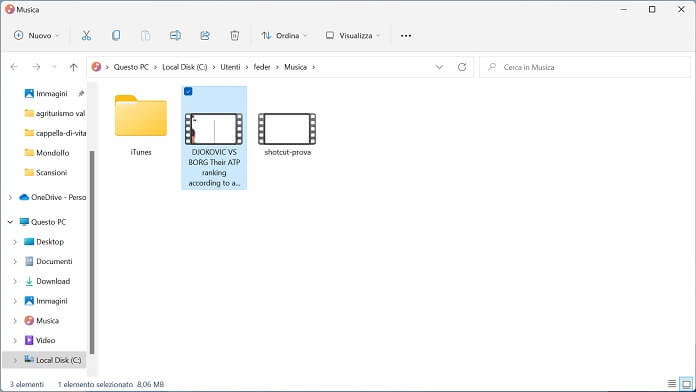
Task: Select Immagini under Questo PC
Action: [47, 301]
